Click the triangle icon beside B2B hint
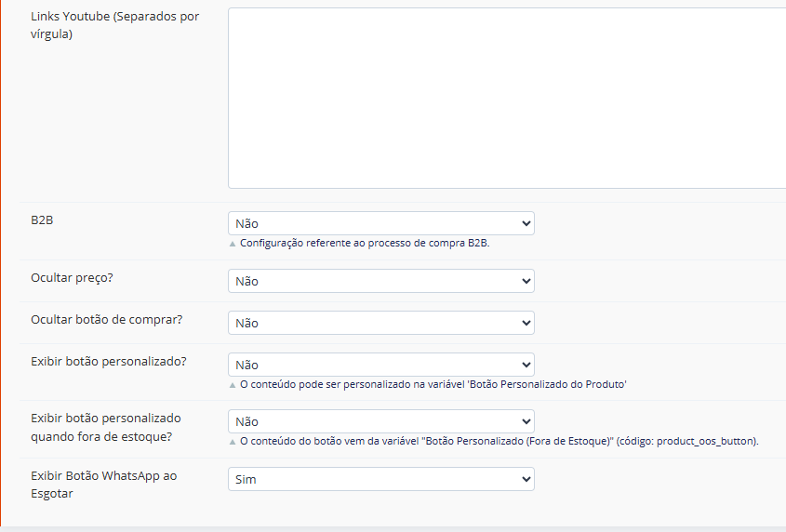This screenshot has width=786, height=532. pos(233,244)
